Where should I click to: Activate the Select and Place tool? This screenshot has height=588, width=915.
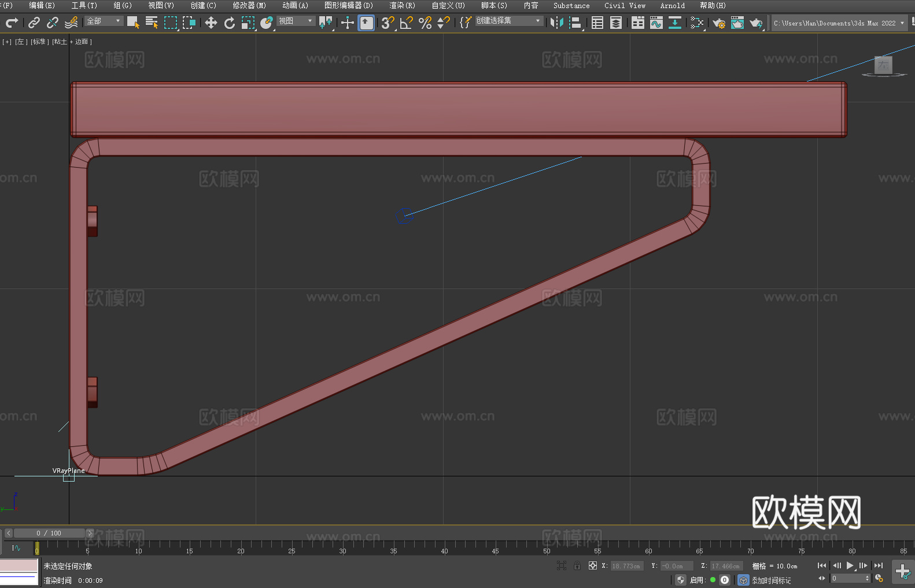point(267,23)
